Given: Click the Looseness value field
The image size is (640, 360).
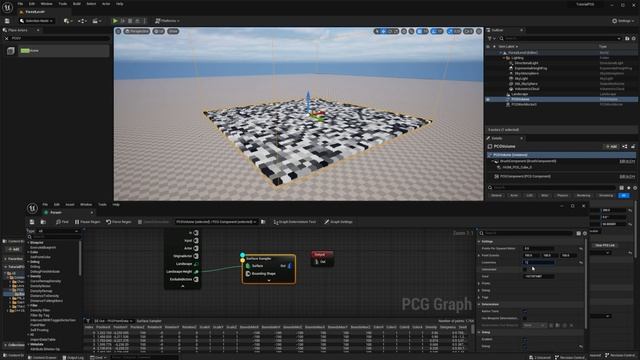Looking at the screenshot, I should [539, 262].
